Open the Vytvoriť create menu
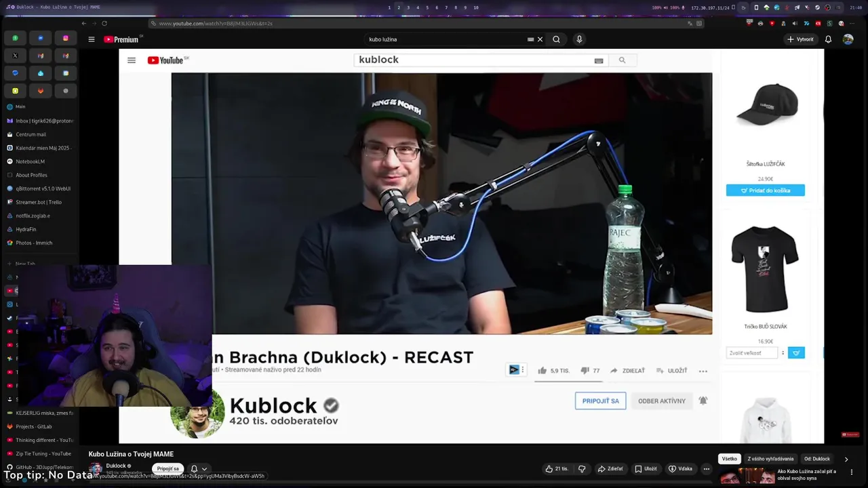The width and height of the screenshot is (868, 488). (800, 39)
